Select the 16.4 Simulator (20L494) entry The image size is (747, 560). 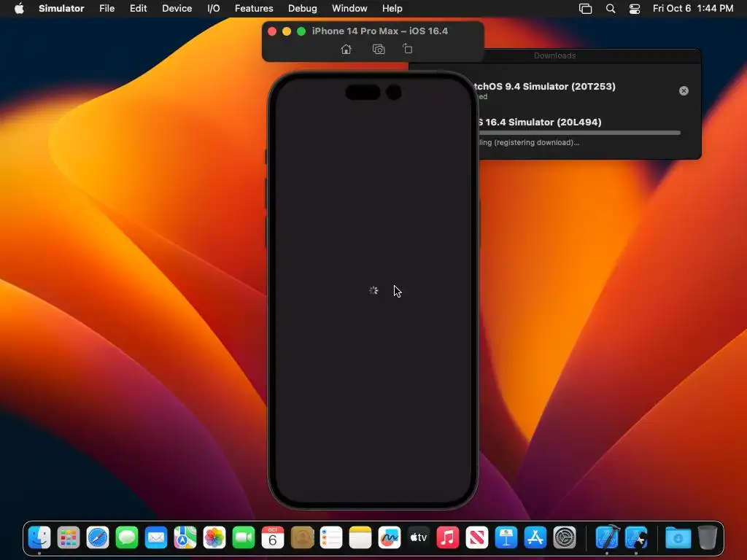[539, 122]
